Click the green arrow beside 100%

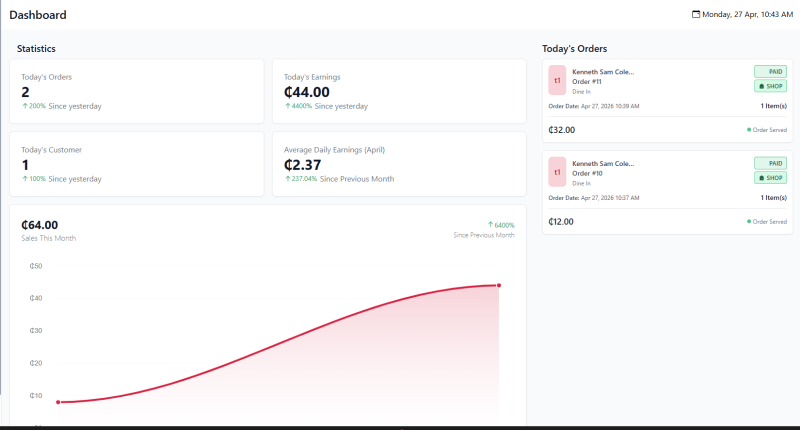(x=24, y=179)
